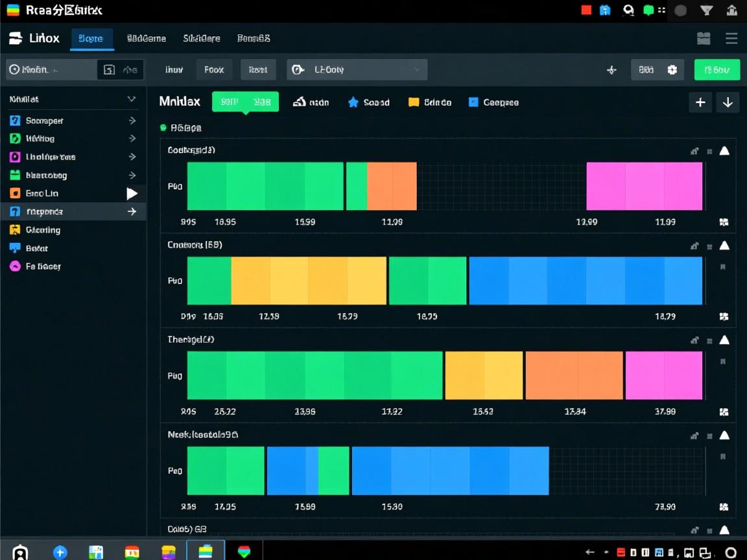The height and width of the screenshot is (560, 747).
Task: Click the funnel filter icon in top system bar
Action: click(x=707, y=10)
